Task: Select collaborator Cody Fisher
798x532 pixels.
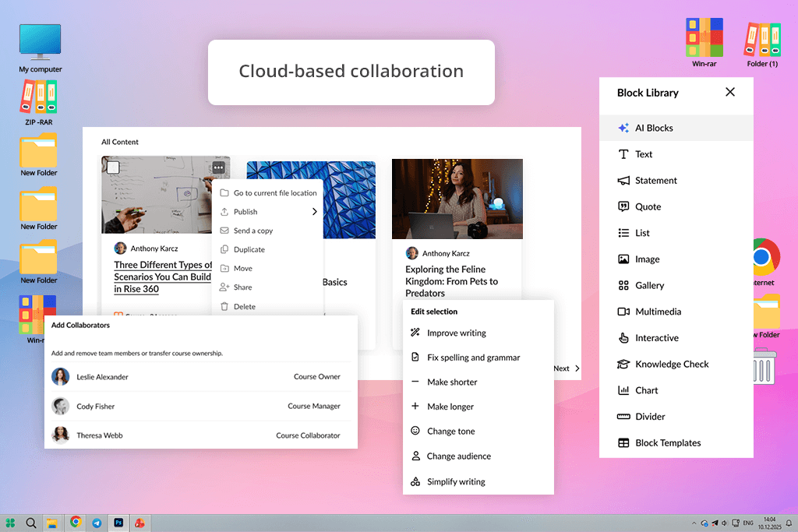Action: tap(96, 407)
